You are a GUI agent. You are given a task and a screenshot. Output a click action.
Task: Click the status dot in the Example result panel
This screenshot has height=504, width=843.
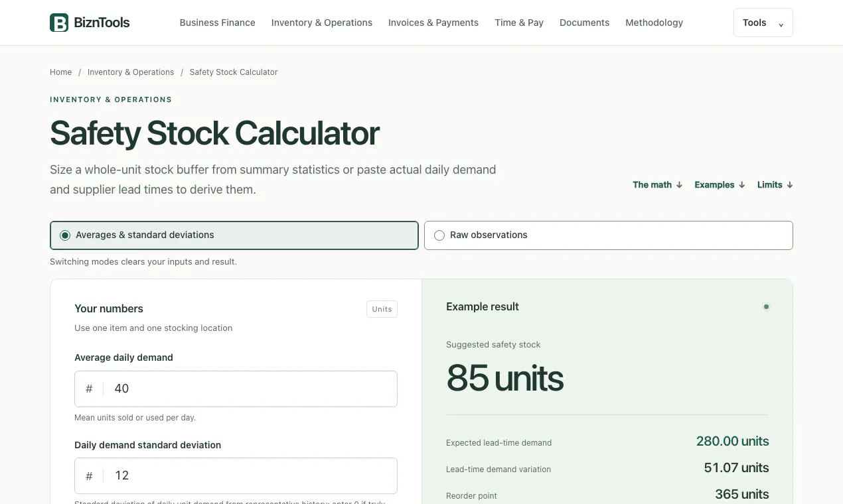coord(766,307)
